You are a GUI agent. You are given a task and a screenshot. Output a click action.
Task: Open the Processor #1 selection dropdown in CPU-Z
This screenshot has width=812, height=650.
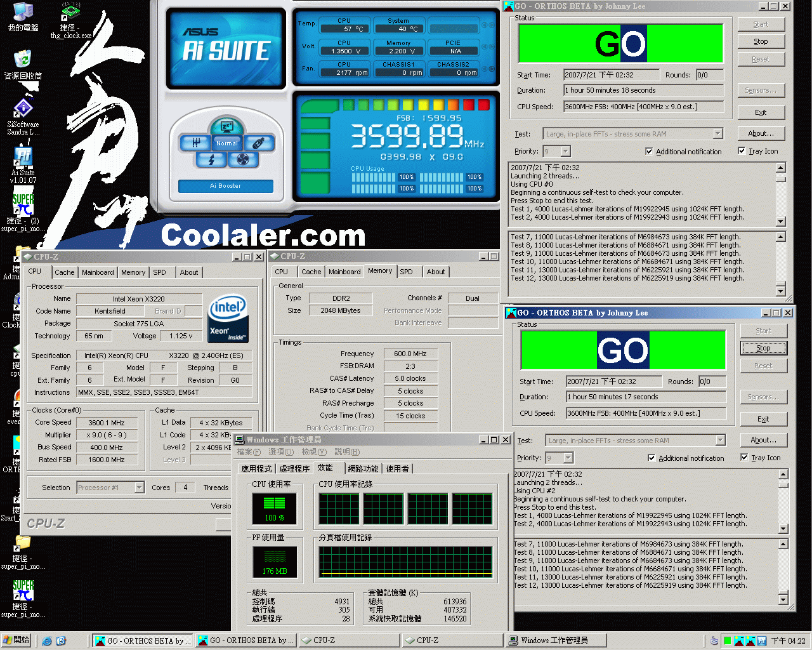click(x=139, y=487)
